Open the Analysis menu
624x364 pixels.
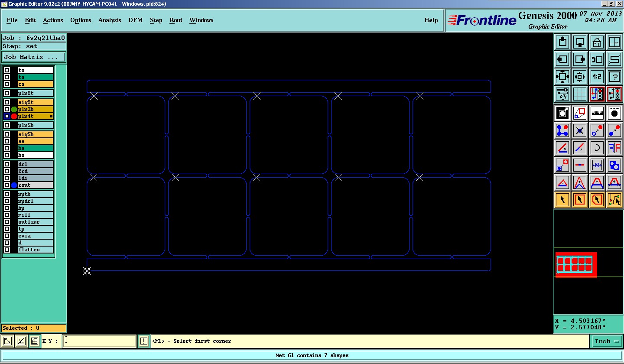point(110,20)
